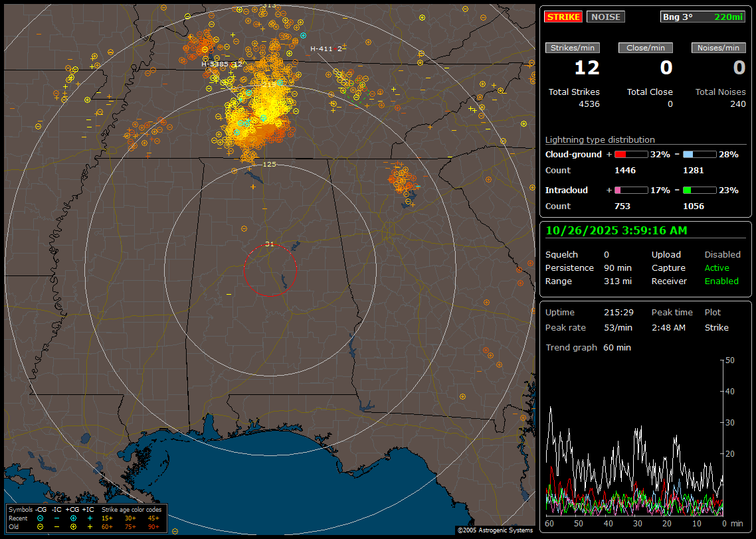
Task: Click the Recent +IC plus symbol in legend
Action: (x=90, y=518)
